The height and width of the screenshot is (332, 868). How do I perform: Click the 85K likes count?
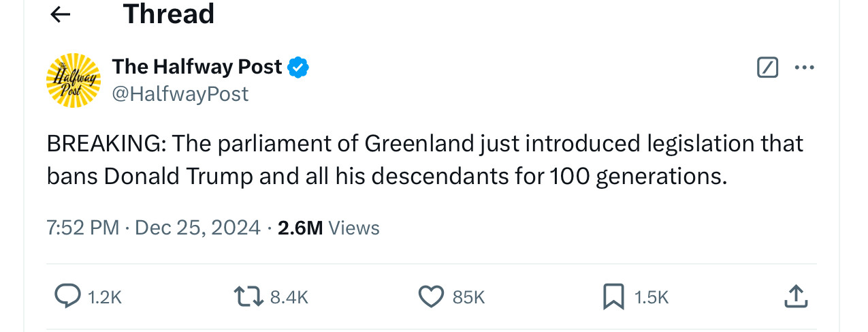468,297
